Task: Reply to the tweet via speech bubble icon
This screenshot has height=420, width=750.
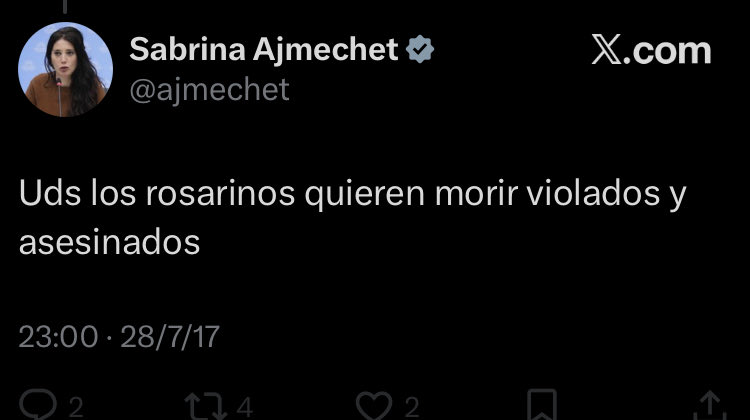Action: coord(38,405)
